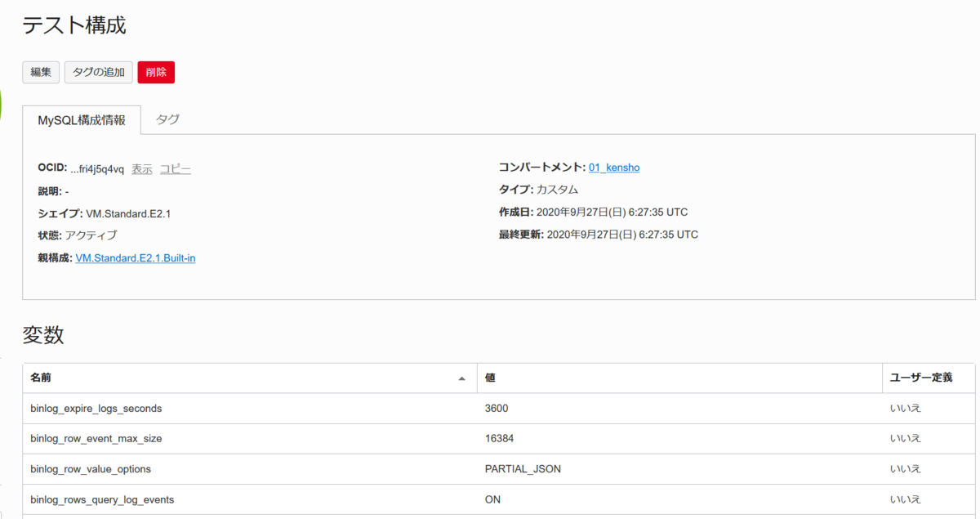The width and height of the screenshot is (980, 519).
Task: Open the VM.Standard.E2.1.Built-in parent configuration link
Action: pyautogui.click(x=136, y=258)
